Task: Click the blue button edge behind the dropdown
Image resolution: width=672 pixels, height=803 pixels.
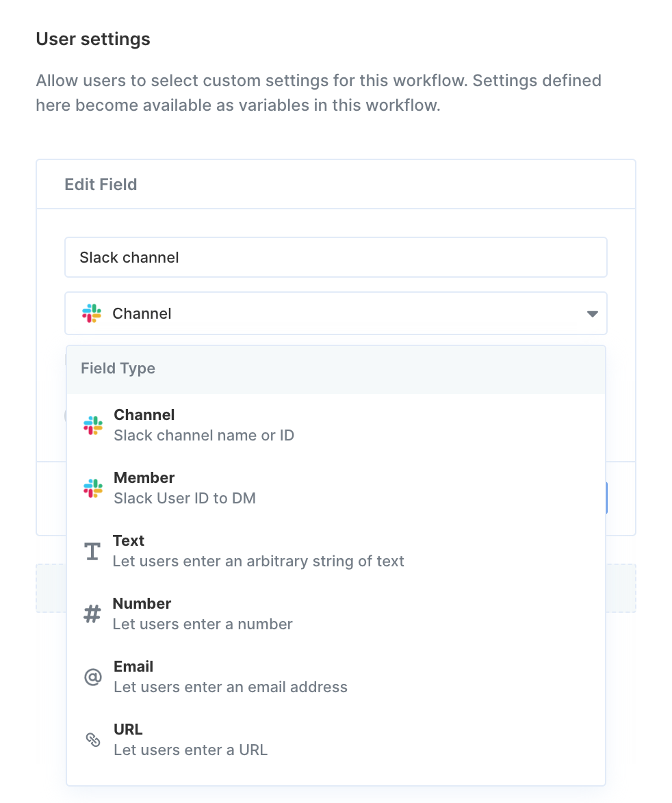Action: click(607, 497)
